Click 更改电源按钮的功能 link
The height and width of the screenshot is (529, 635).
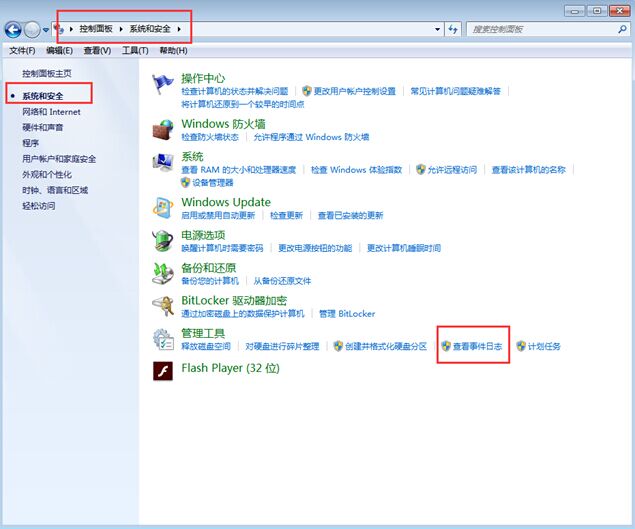[315, 248]
